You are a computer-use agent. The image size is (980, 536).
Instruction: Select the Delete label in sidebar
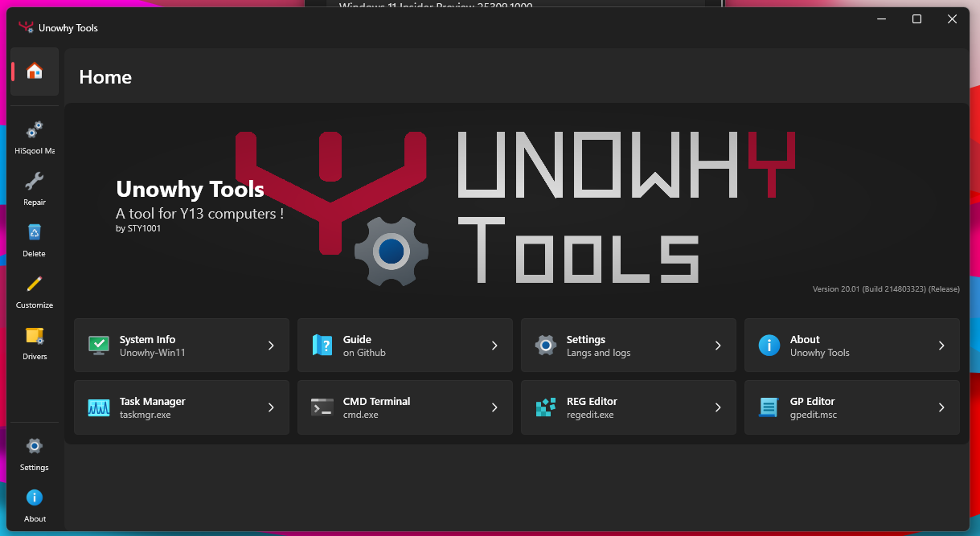[35, 254]
